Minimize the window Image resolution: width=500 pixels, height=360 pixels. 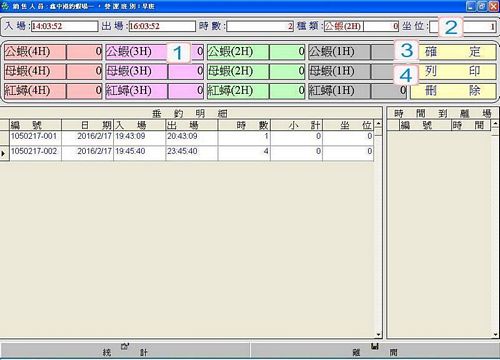pyautogui.click(x=471, y=6)
